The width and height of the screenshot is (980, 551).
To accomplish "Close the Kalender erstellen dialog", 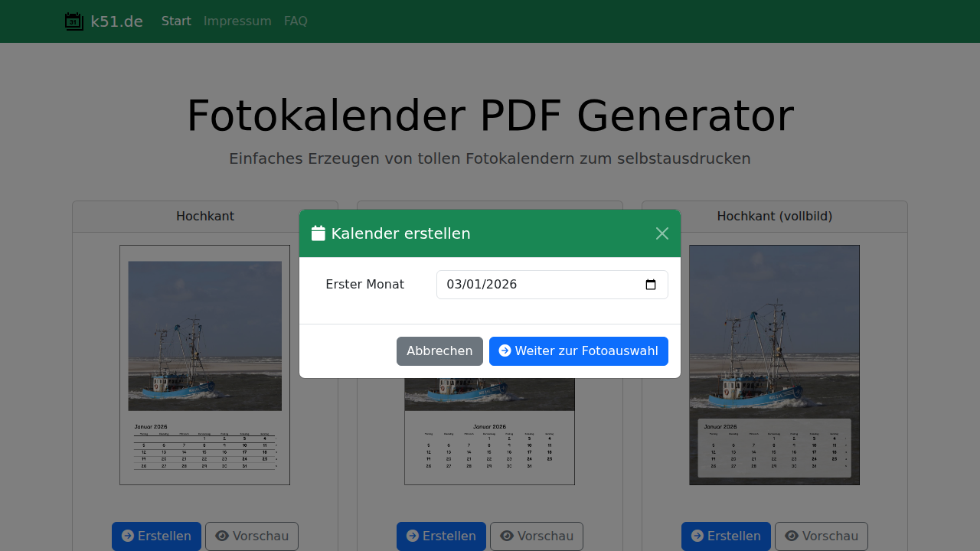I will coord(662,233).
